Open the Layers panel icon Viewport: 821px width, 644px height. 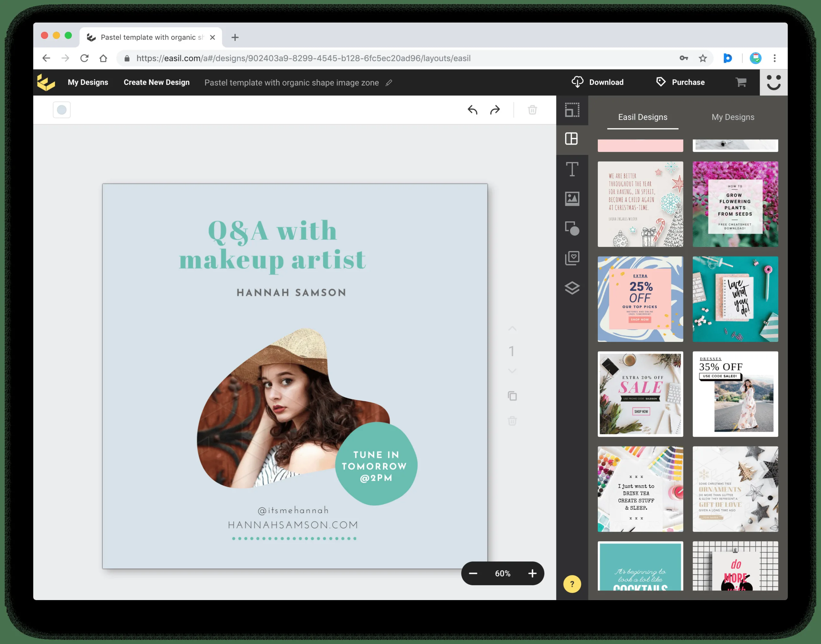coord(572,288)
